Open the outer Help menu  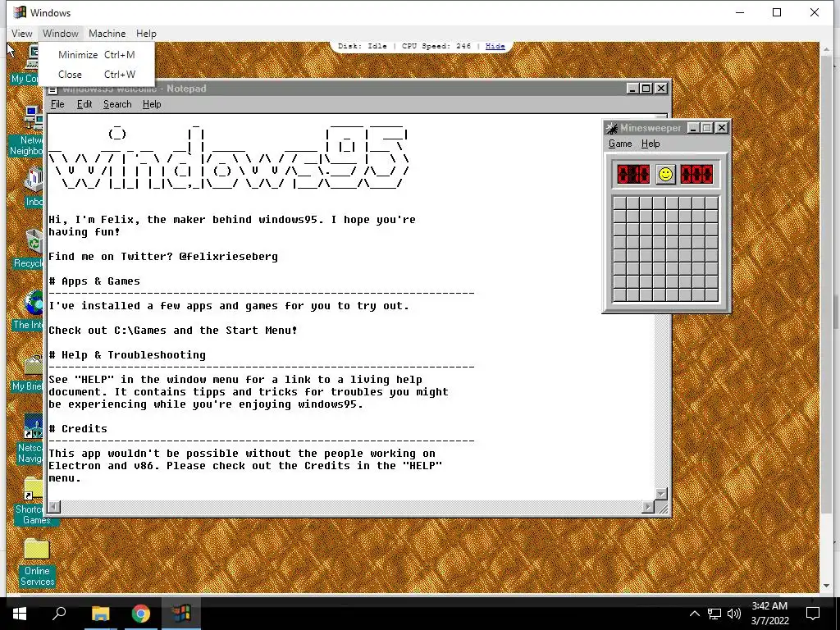point(146,33)
